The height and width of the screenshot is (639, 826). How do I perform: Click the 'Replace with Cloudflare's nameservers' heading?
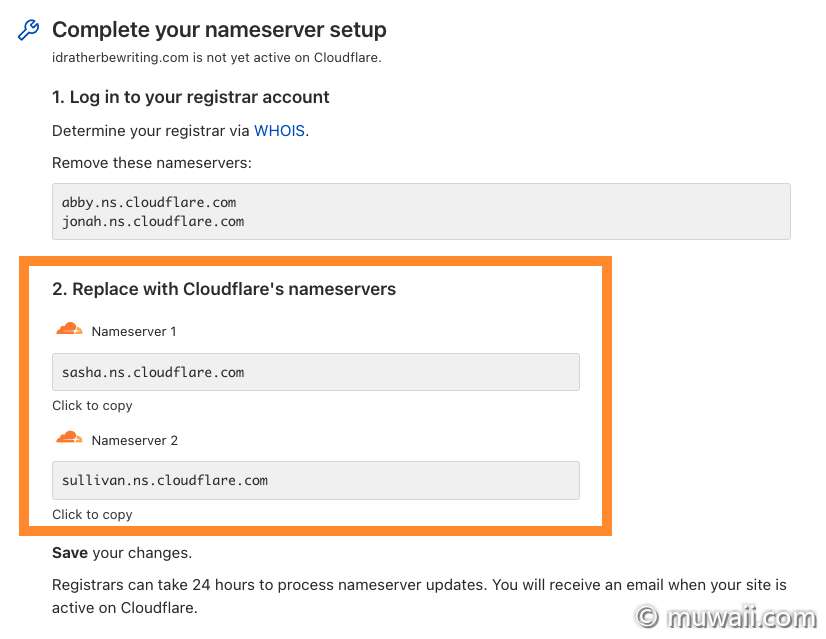tap(224, 289)
